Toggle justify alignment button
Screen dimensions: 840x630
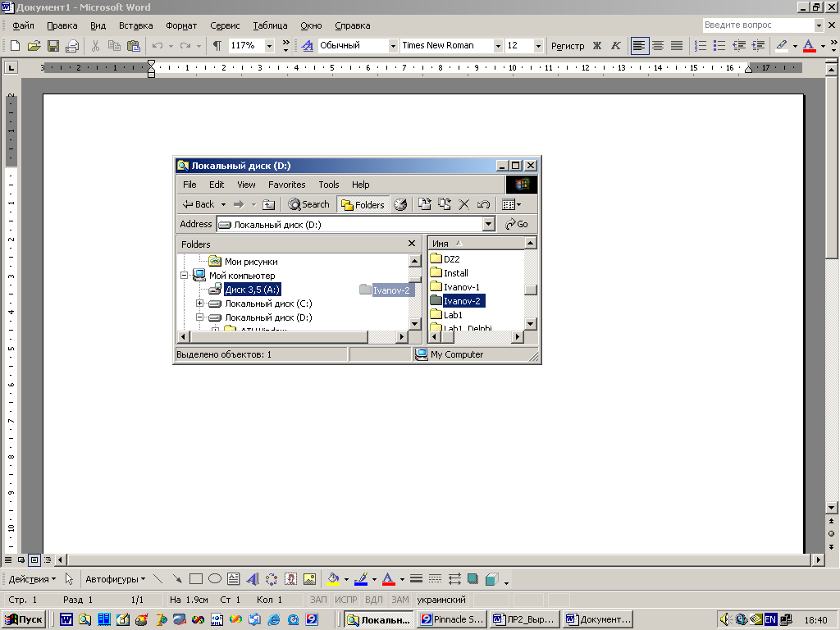point(677,46)
